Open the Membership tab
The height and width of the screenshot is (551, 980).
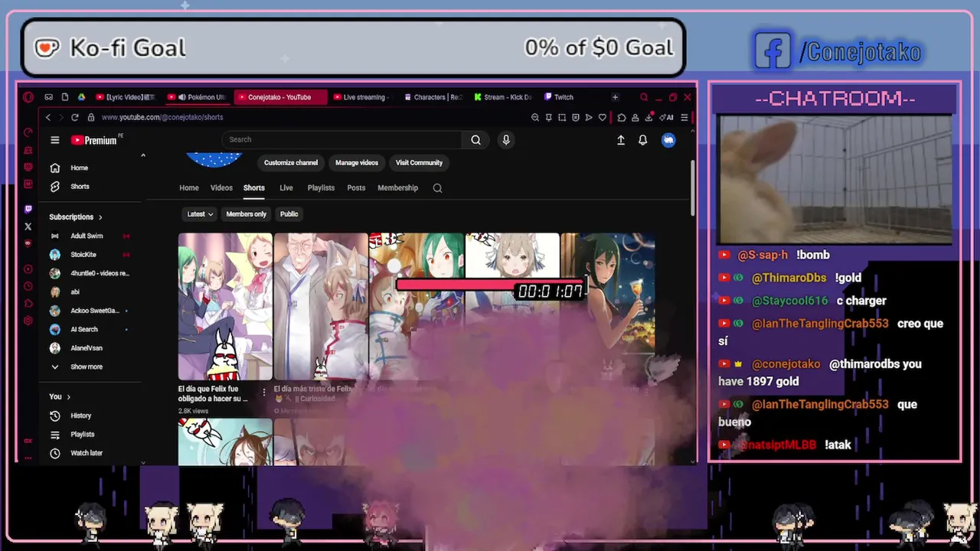(x=397, y=187)
